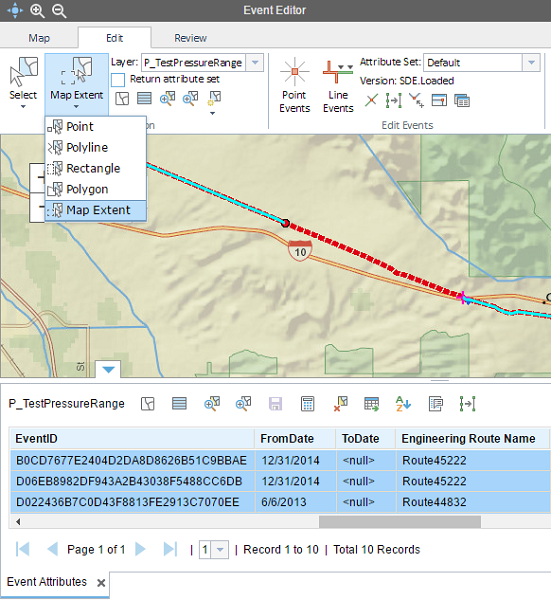Image resolution: width=551 pixels, height=600 pixels.
Task: Click the 6/6/2013 FromDate cell
Action: pos(295,502)
